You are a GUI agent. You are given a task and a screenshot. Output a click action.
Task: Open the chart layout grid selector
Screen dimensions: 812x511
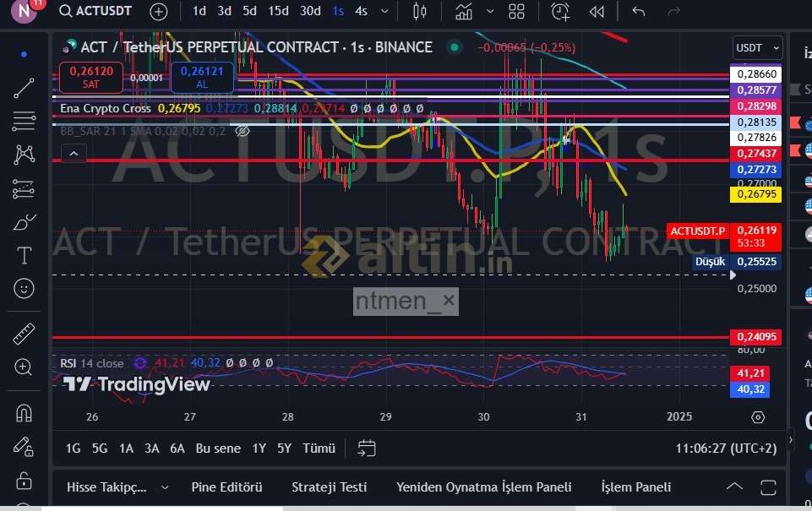pos(516,11)
